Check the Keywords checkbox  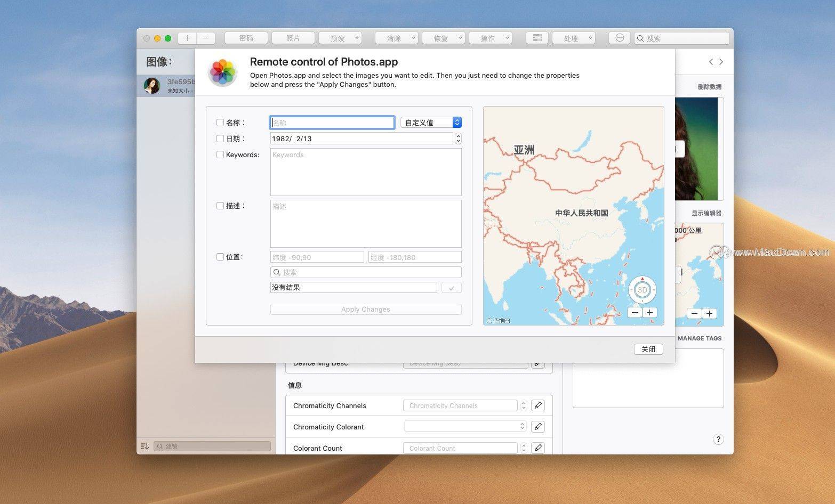click(x=220, y=155)
